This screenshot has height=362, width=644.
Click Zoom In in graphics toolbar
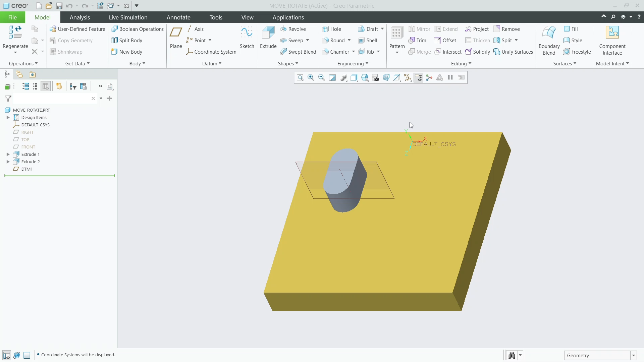point(311,78)
